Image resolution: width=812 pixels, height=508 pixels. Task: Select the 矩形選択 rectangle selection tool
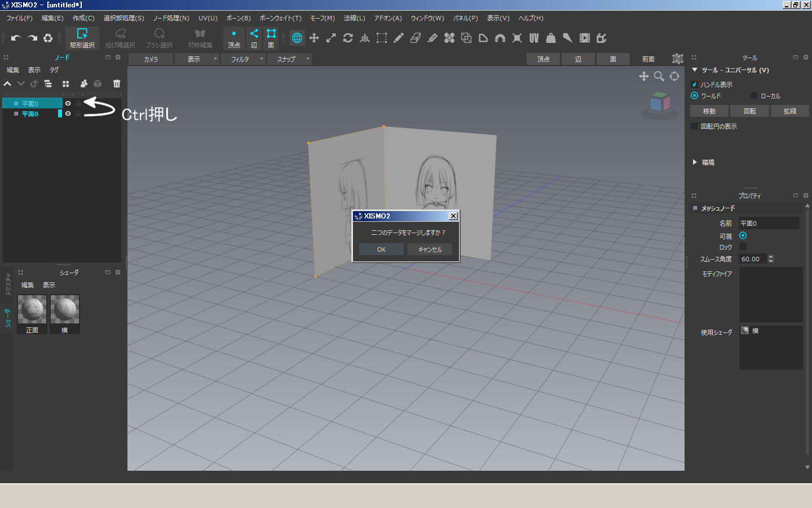pyautogui.click(x=82, y=38)
